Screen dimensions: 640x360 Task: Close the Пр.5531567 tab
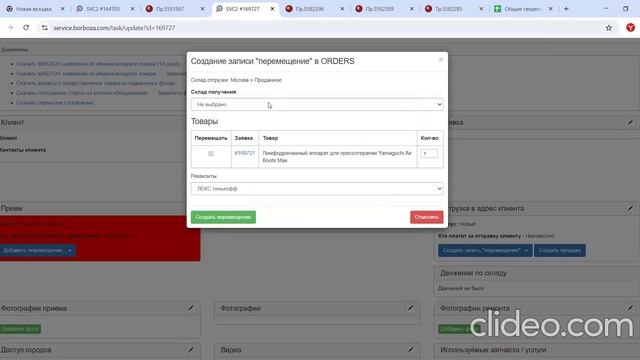tap(202, 9)
